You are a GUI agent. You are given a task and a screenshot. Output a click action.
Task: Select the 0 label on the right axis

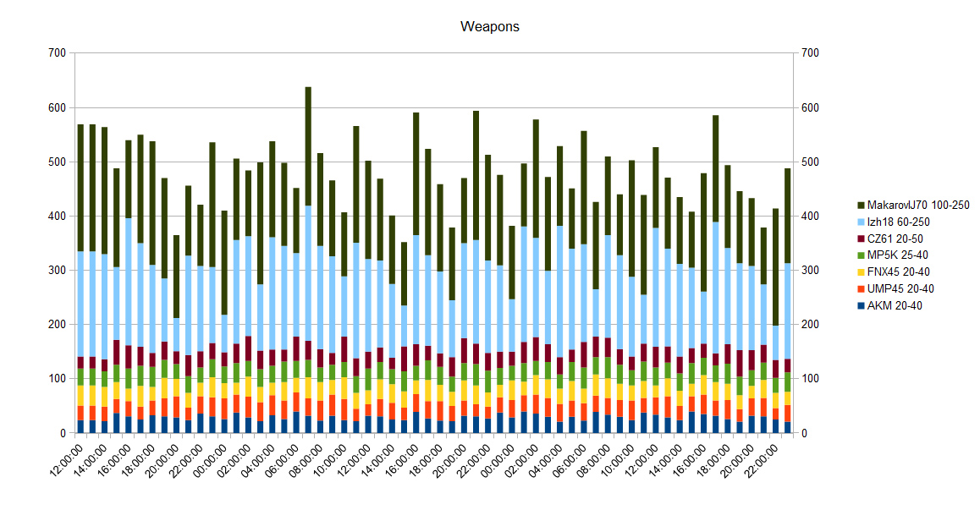tap(804, 433)
